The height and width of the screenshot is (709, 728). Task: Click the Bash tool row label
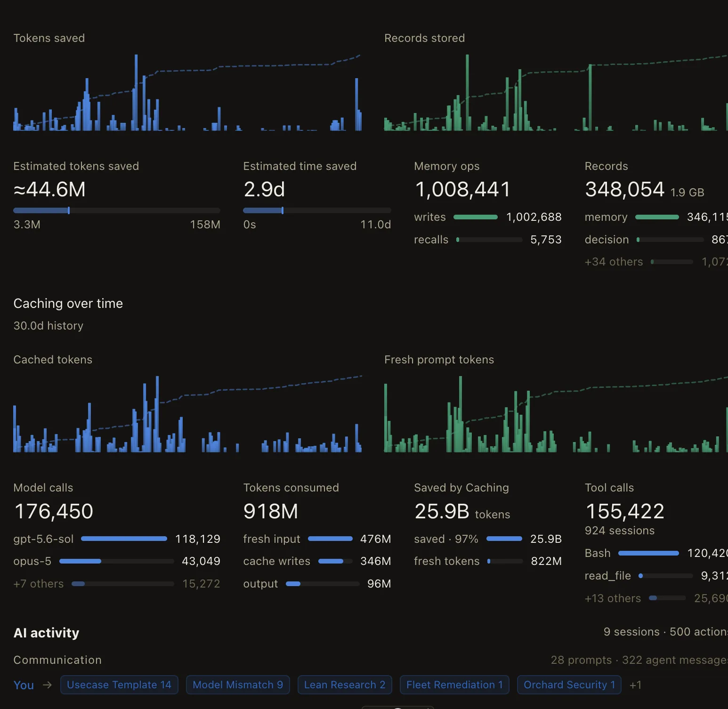point(598,553)
